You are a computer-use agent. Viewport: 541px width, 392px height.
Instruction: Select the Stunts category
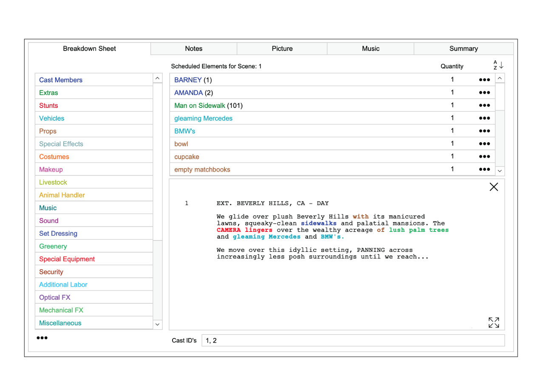[48, 105]
